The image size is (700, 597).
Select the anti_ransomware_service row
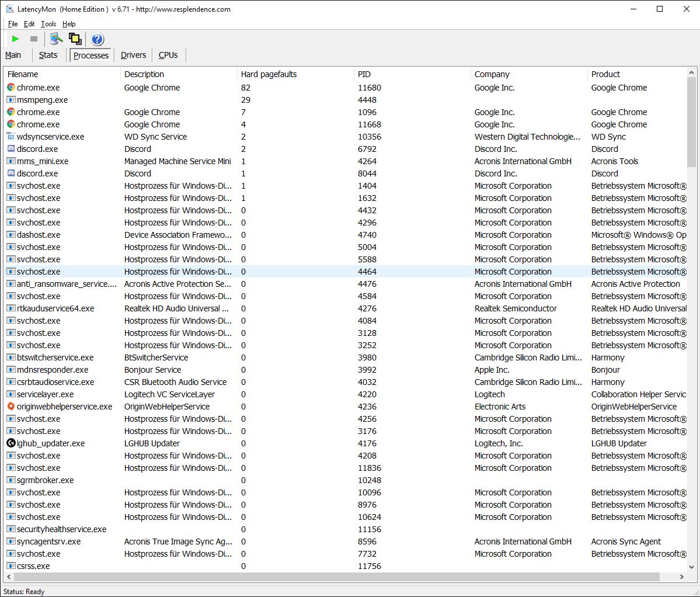346,284
